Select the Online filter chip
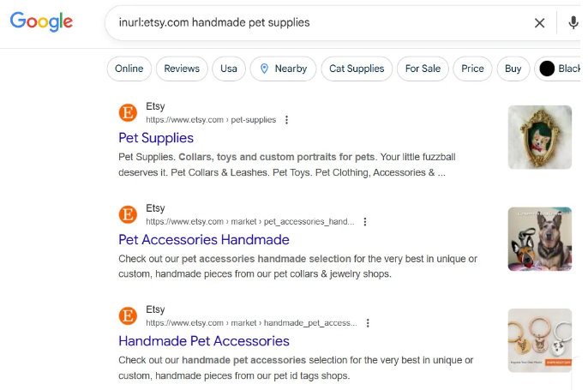588x390 pixels. coord(129,69)
